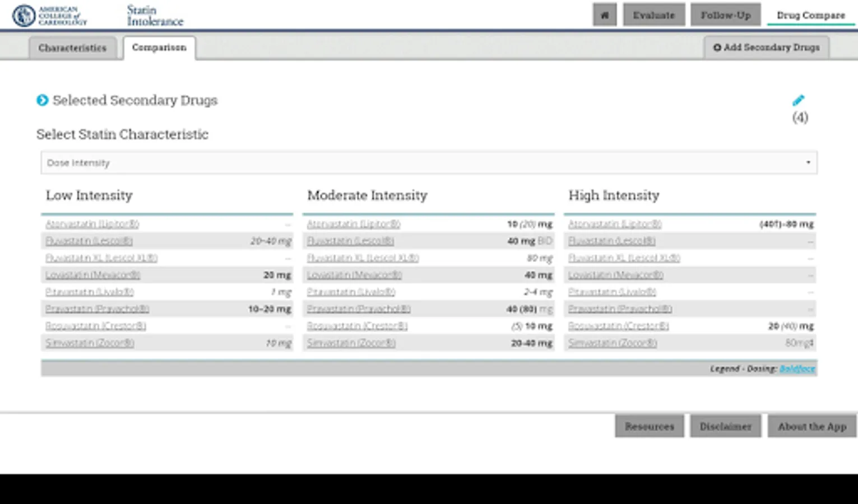
Task: Click Lovastatin (Mevacor) in Moderate Intensity
Action: click(x=354, y=275)
